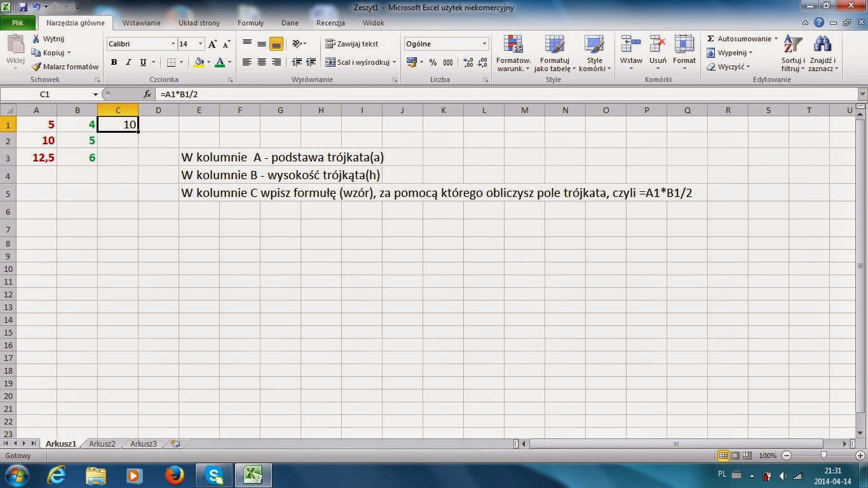Insert new worksheet tab icon
The height and width of the screenshot is (488, 868).
[175, 444]
